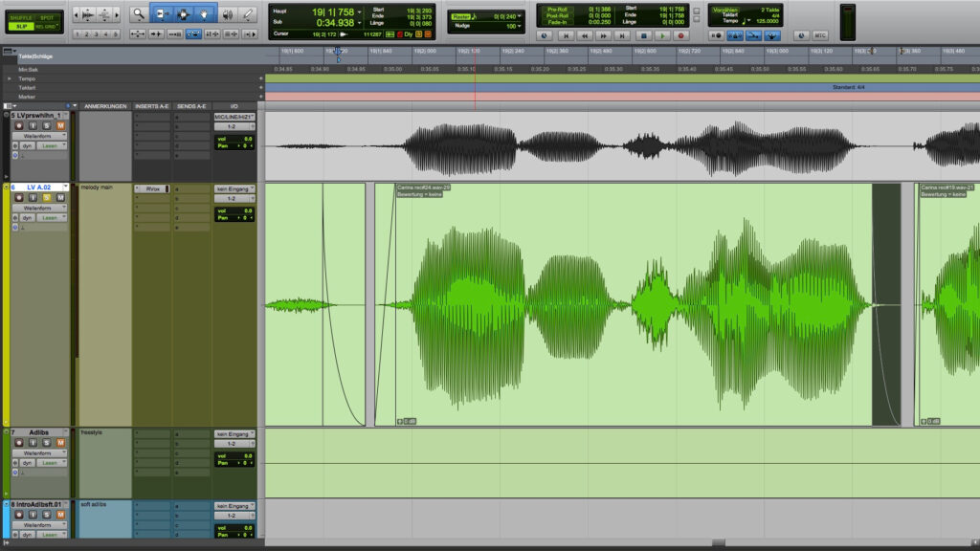Image resolution: width=980 pixels, height=551 pixels.
Task: Start playback with the Play button
Action: click(x=662, y=35)
